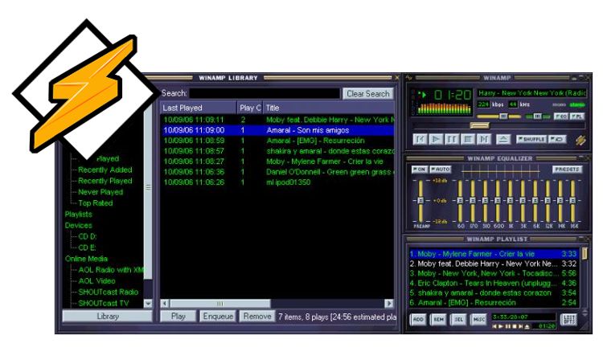This screenshot has height=364, width=603.
Task: Open the playlist REM menu button
Action: tap(438, 320)
